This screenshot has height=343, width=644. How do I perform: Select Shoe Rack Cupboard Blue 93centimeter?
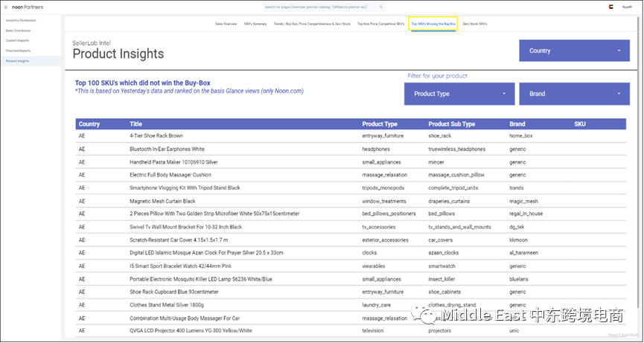[x=174, y=292]
